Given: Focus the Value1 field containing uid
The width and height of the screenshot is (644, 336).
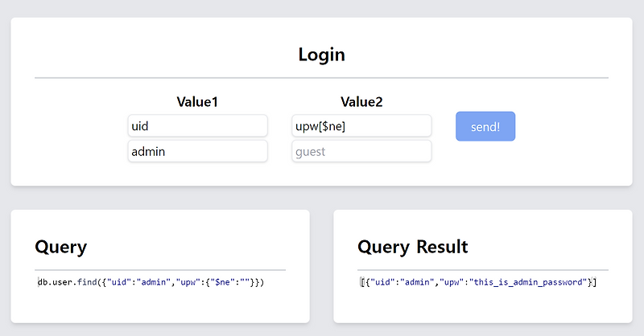Looking at the screenshot, I should 197,126.
